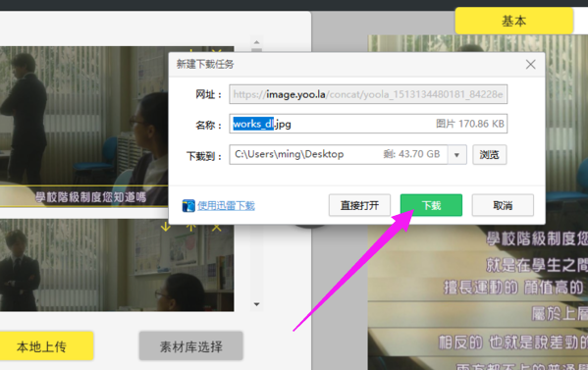
Task: Click the 名称 filename input field
Action: point(368,124)
